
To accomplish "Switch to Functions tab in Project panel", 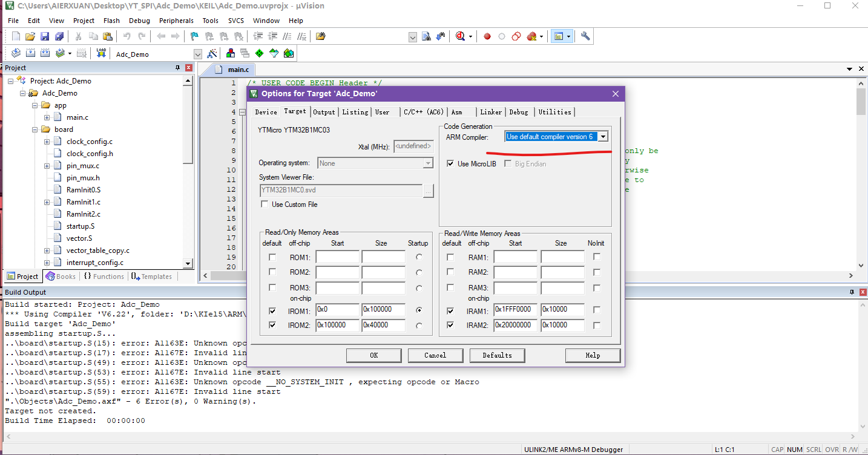I will 104,277.
